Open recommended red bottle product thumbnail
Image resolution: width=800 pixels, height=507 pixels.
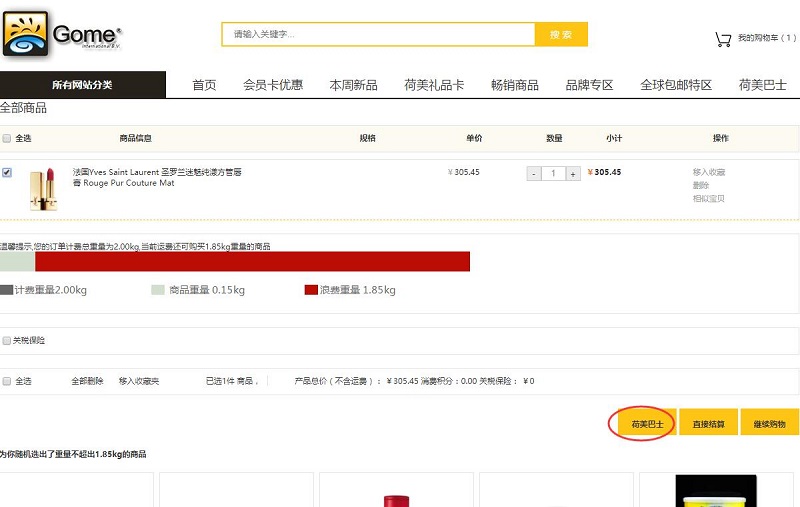tap(396, 500)
